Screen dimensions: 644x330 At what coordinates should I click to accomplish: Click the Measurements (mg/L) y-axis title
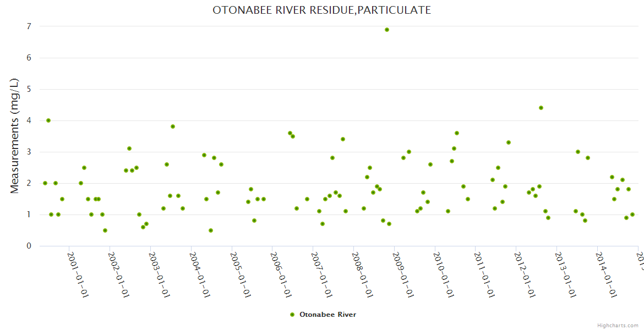tap(15, 136)
